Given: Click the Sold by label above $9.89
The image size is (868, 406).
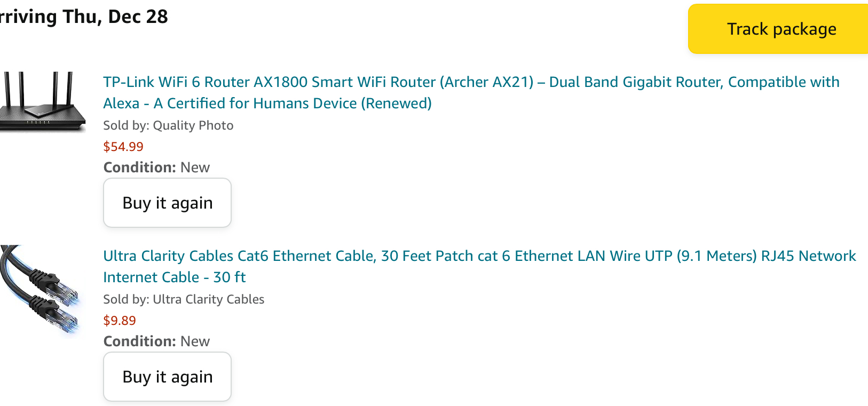Looking at the screenshot, I should pyautogui.click(x=126, y=299).
